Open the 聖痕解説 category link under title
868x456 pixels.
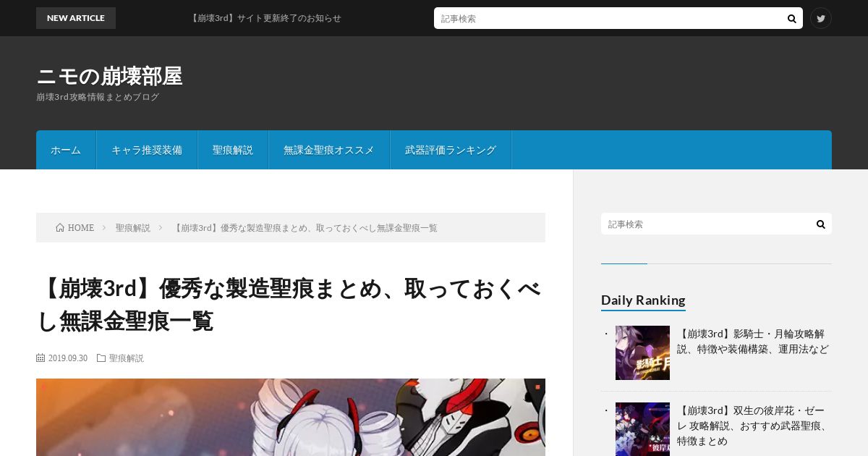click(x=127, y=358)
